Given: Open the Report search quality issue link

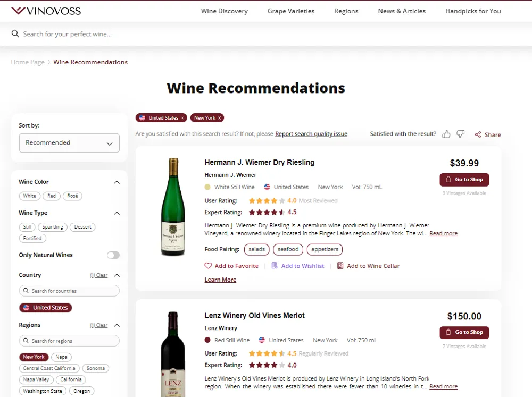Looking at the screenshot, I should [x=311, y=134].
